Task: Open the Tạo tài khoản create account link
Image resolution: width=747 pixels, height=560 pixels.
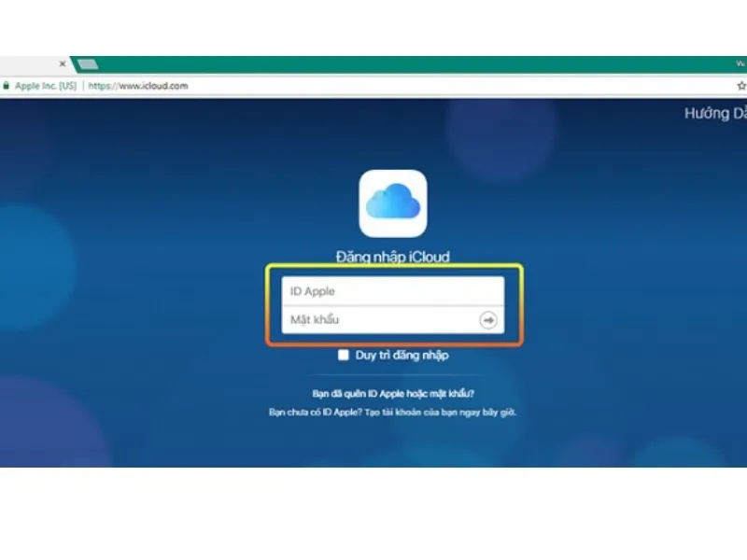Action: point(440,412)
